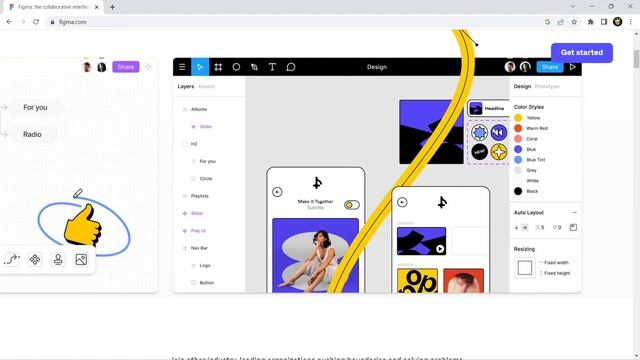640x360 pixels.
Task: Click the resizing constraints box
Action: pyautogui.click(x=525, y=268)
